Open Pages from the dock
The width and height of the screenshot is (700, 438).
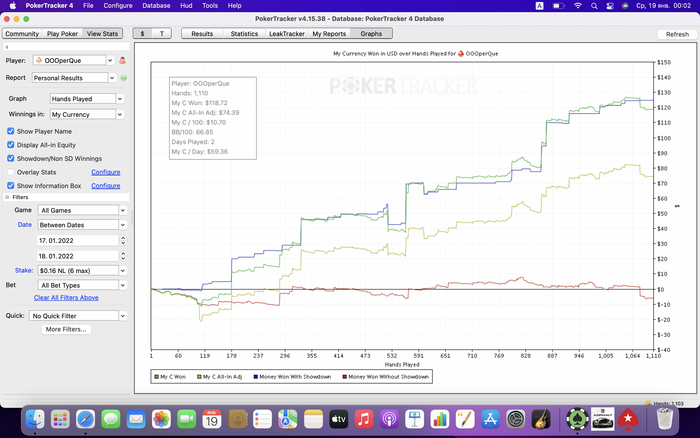[x=465, y=419]
